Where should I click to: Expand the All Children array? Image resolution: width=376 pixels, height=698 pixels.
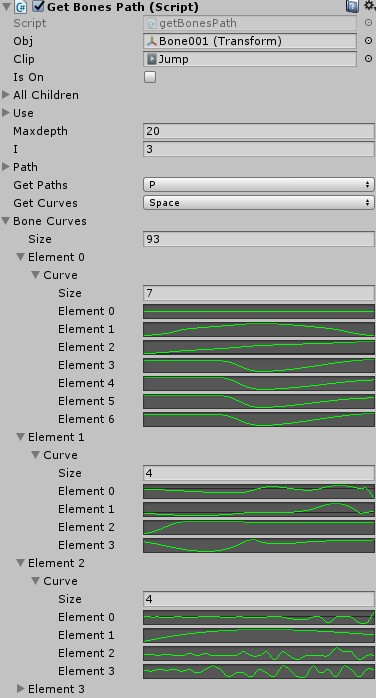click(6, 95)
